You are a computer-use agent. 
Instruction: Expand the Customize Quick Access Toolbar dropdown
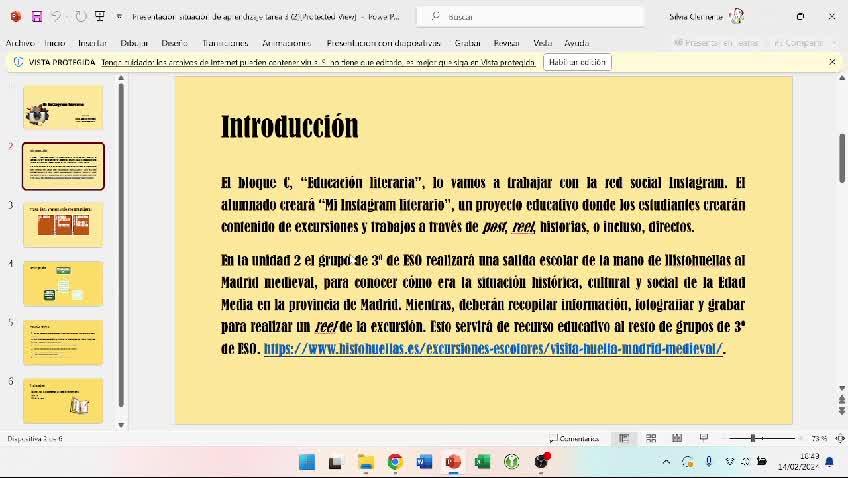119,17
